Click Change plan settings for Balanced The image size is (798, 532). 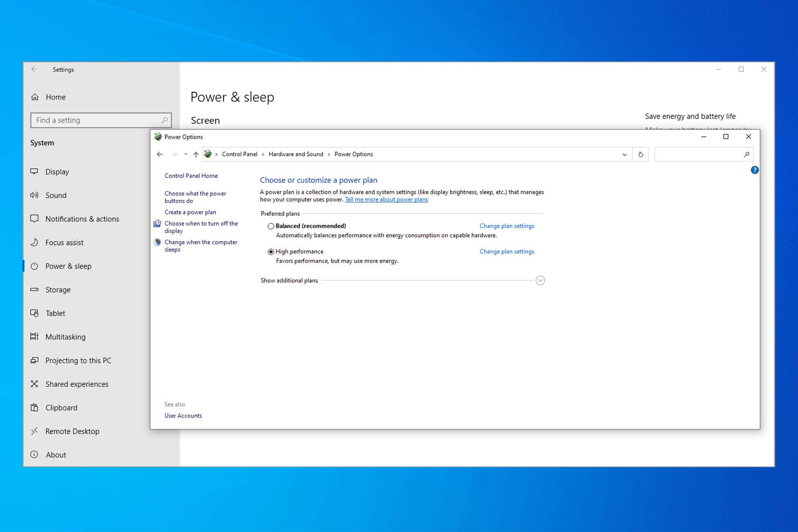coord(507,226)
